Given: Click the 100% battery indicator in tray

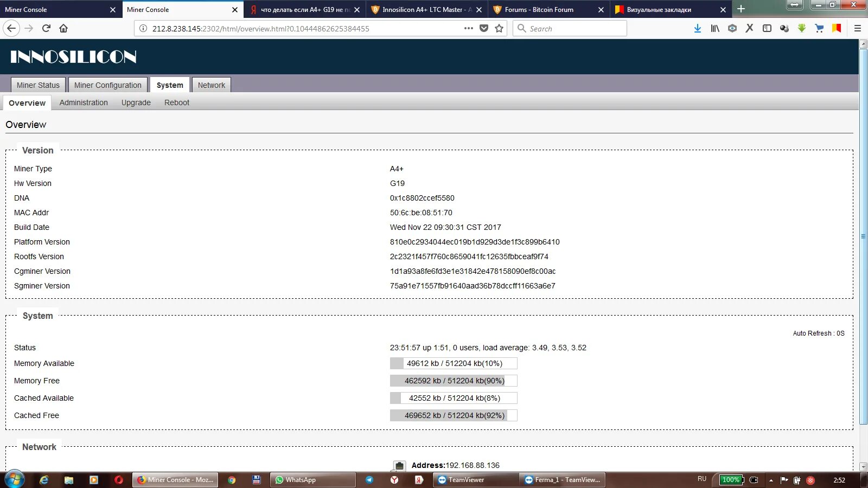Looking at the screenshot, I should coord(732,480).
